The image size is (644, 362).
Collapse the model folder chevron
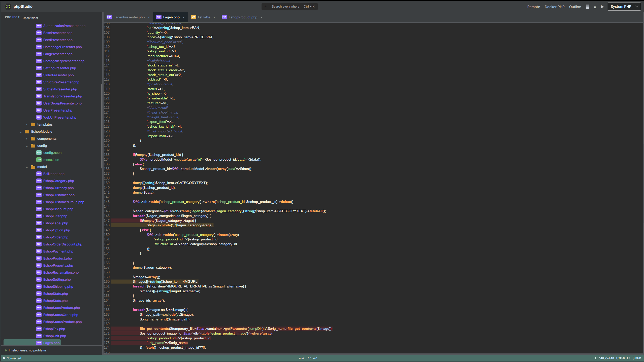coord(27,167)
